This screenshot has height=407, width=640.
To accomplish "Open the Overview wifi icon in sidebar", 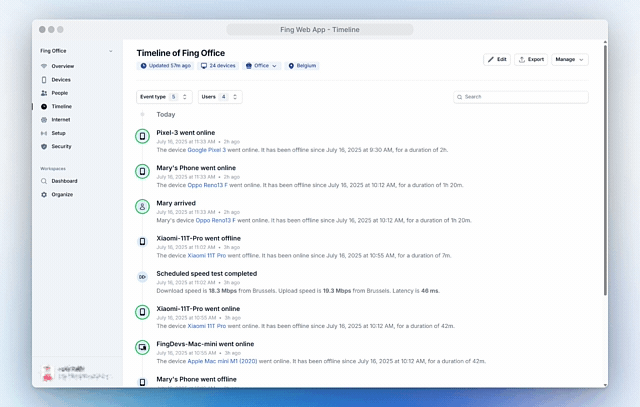I will [44, 66].
